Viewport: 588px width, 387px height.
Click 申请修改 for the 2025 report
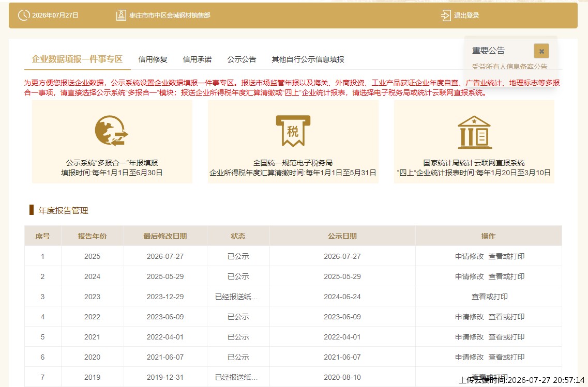(x=470, y=256)
